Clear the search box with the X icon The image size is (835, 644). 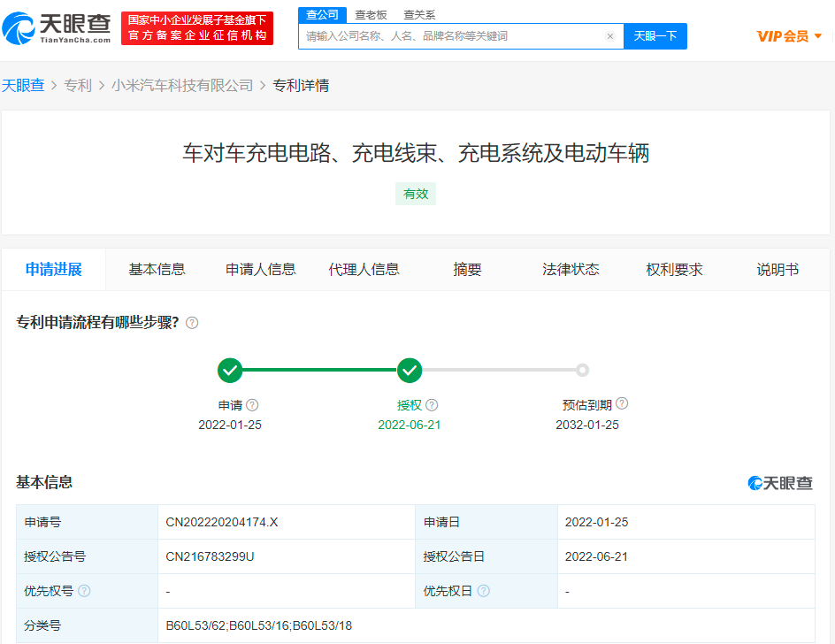click(x=610, y=36)
